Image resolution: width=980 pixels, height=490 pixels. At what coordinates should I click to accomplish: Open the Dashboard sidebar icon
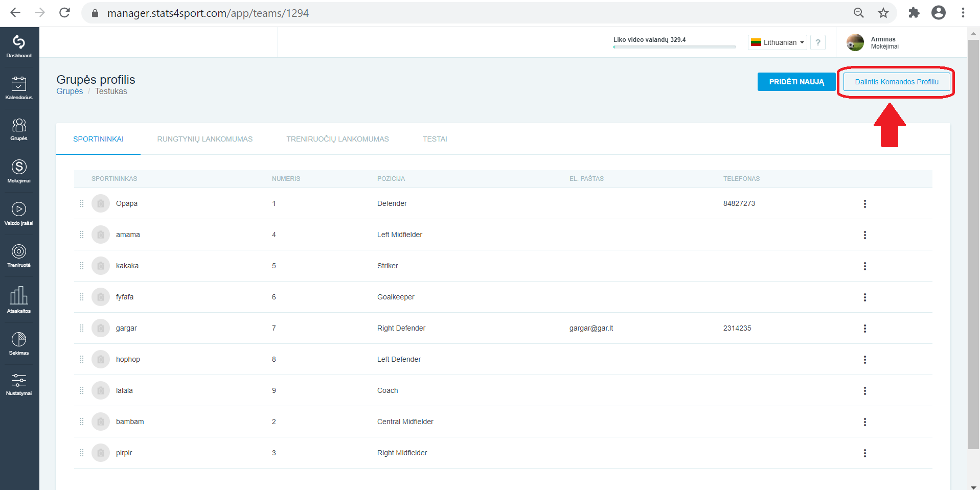(19, 46)
